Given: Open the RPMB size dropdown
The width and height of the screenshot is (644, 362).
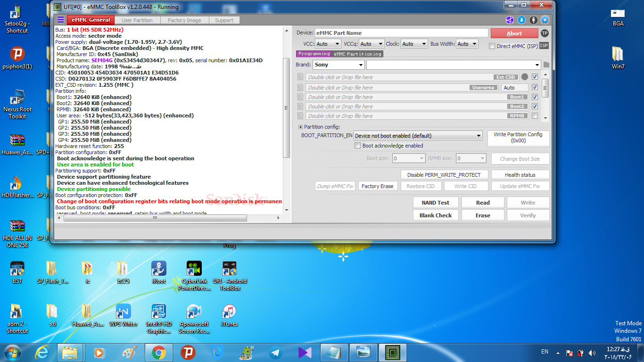Looking at the screenshot, I should click(x=471, y=158).
